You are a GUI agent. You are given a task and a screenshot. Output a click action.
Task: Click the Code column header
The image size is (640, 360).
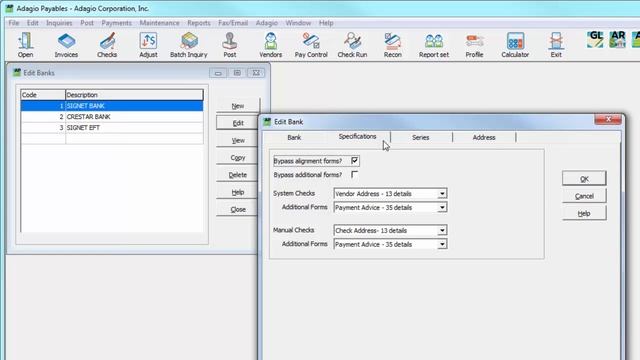pyautogui.click(x=43, y=95)
